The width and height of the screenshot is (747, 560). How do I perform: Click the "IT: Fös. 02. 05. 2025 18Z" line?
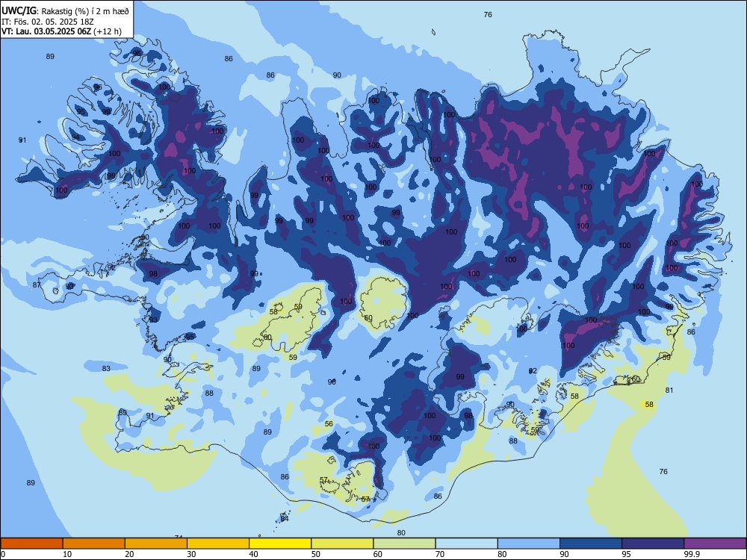click(x=47, y=22)
